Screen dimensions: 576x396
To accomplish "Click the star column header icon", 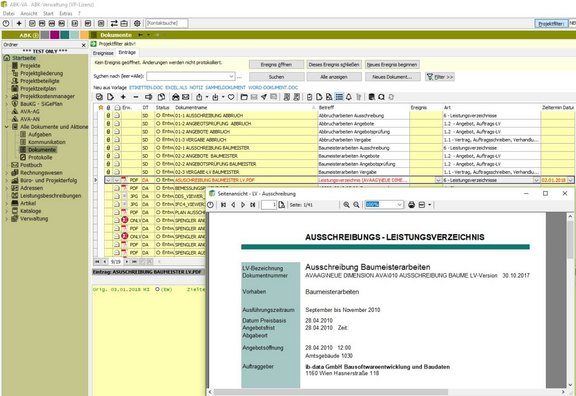I will tap(101, 108).
